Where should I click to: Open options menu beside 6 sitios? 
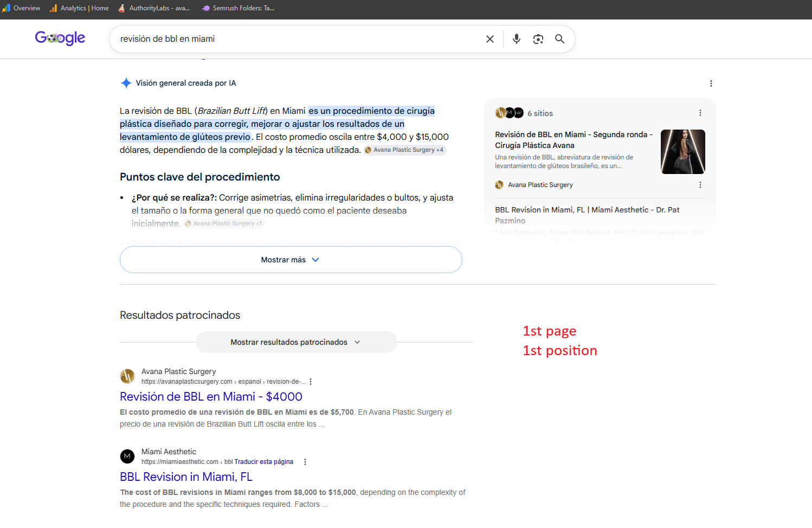point(700,113)
